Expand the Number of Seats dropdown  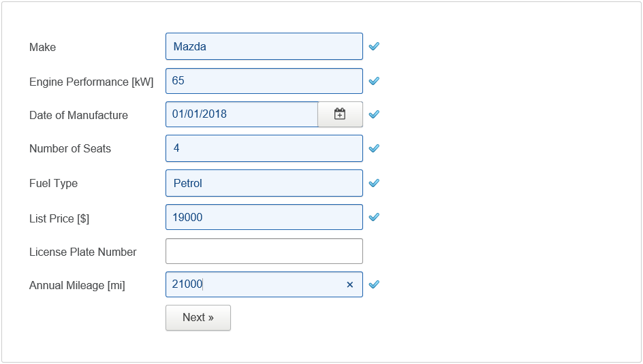pos(264,148)
